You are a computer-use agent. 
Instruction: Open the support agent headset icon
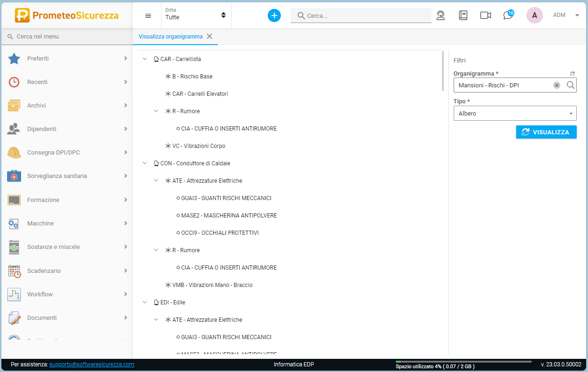tap(441, 15)
